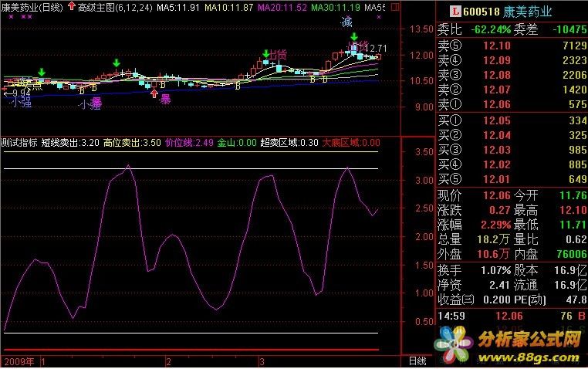
Task: Click the 2009年 label on the time axis
Action: pyautogui.click(x=19, y=362)
